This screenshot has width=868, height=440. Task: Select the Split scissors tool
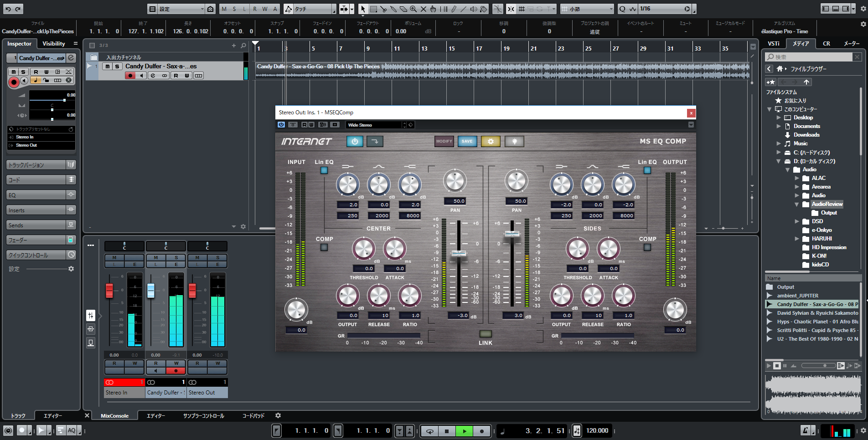click(383, 9)
